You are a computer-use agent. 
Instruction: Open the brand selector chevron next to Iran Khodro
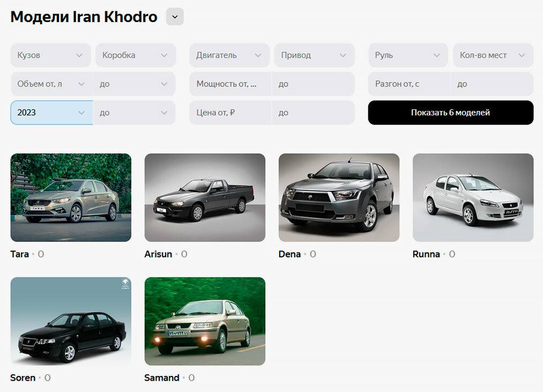coord(175,17)
